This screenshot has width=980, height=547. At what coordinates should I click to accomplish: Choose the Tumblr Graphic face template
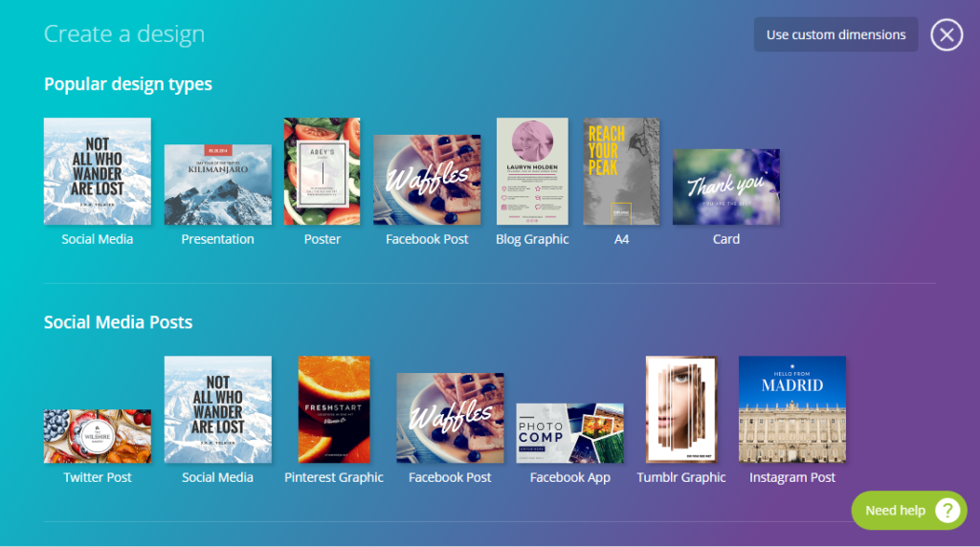point(681,409)
